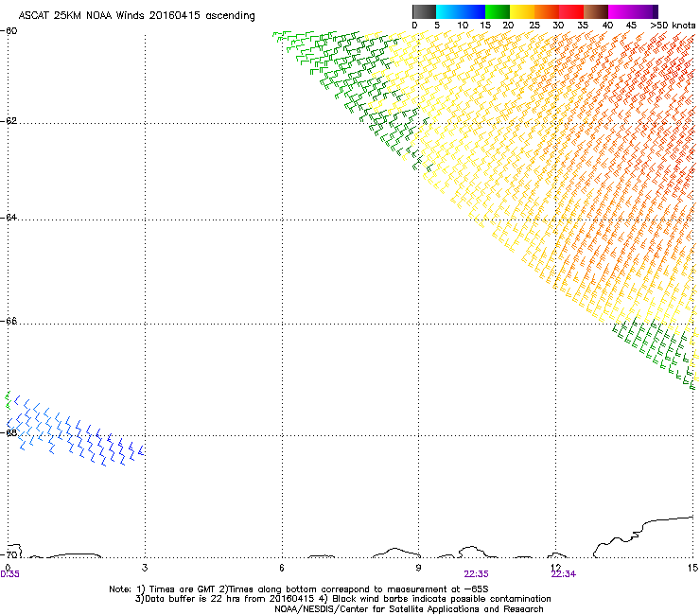Click the note line starting 'Note: 1) Times are GMT'
This screenshot has width=700, height=615.
299,589
